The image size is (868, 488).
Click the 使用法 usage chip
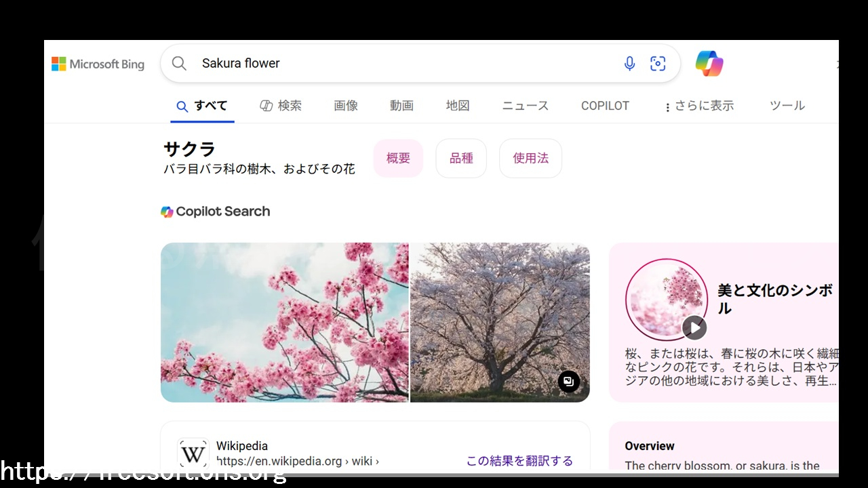pos(530,159)
